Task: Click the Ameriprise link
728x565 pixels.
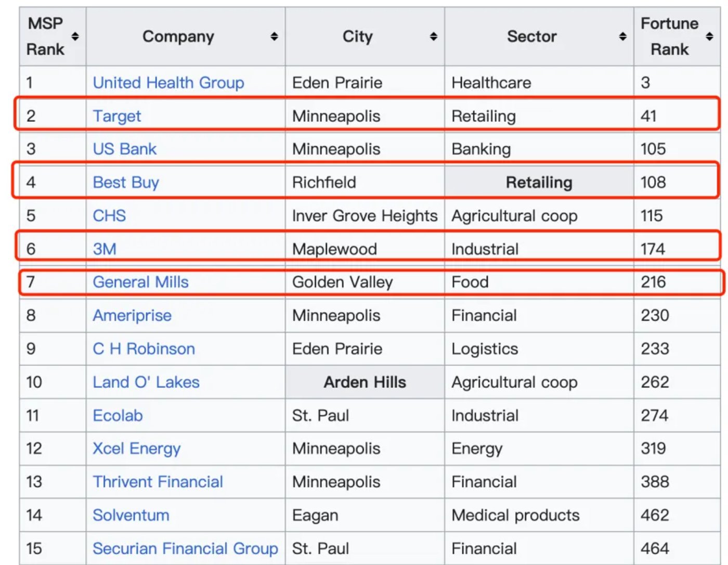Action: click(132, 315)
